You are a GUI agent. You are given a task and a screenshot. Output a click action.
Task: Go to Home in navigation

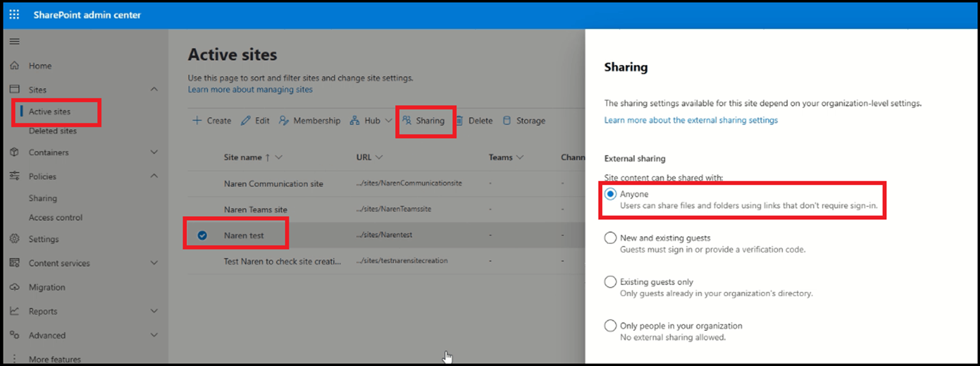[40, 66]
